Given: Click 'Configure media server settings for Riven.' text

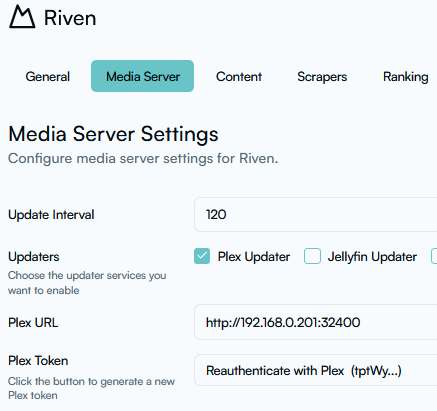Looking at the screenshot, I should [143, 158].
